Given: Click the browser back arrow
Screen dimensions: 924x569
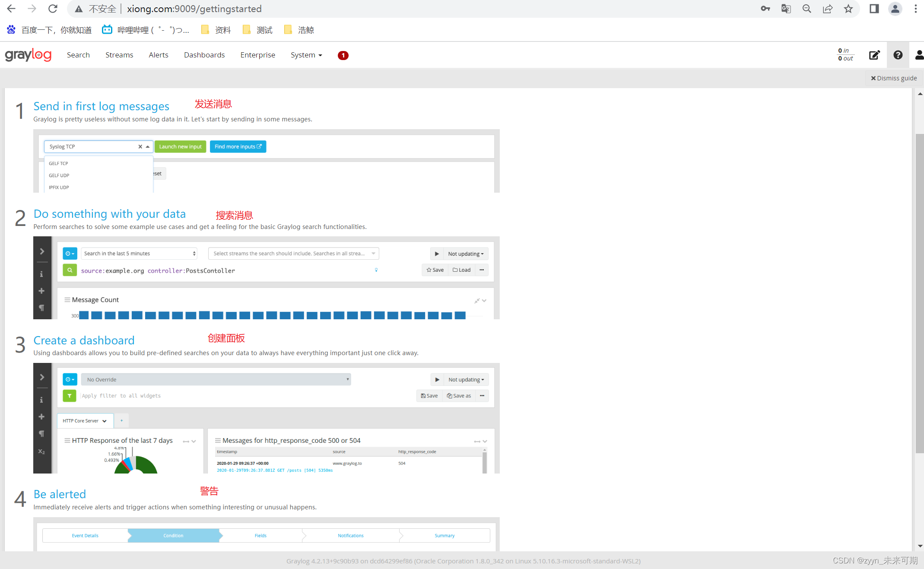Looking at the screenshot, I should pos(11,9).
